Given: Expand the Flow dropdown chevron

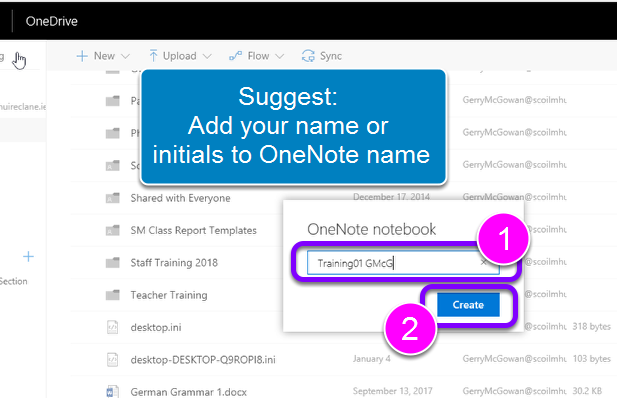Looking at the screenshot, I should (279, 56).
